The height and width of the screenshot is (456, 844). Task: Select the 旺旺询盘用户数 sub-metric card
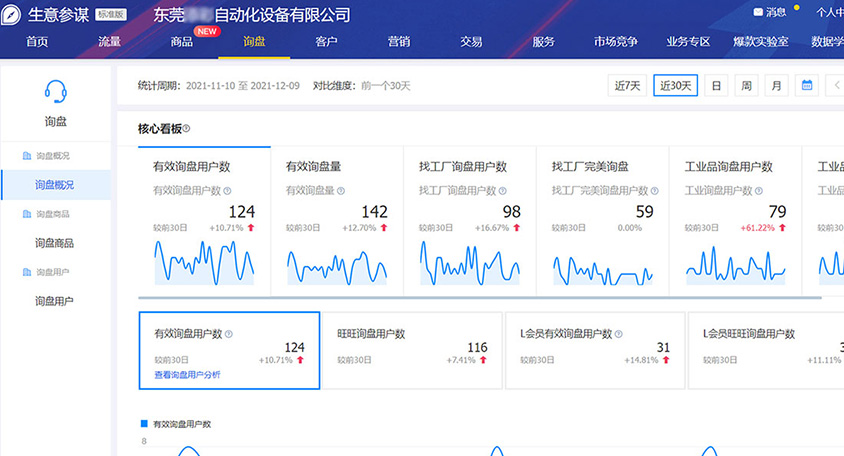412,350
